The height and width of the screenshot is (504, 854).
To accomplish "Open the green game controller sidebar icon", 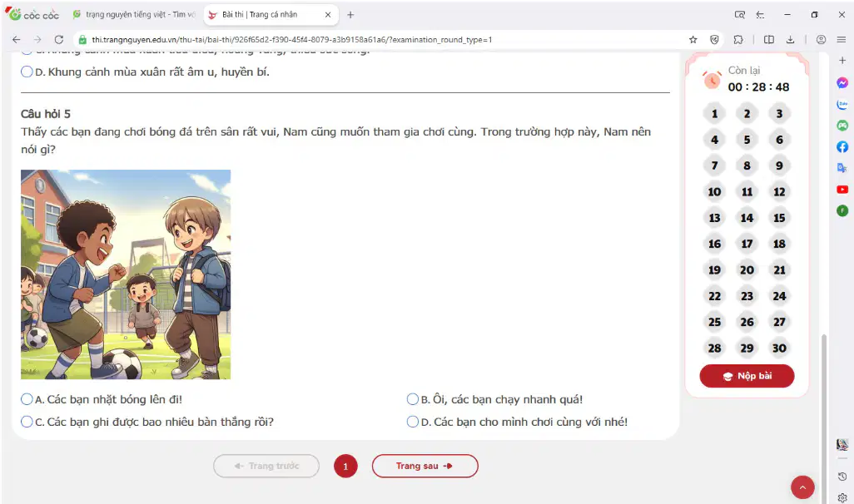I will [x=842, y=126].
